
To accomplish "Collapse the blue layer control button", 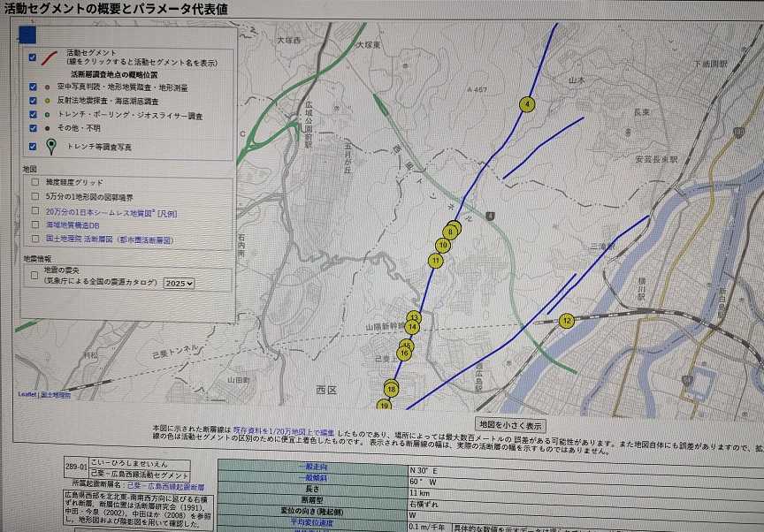I will (x=27, y=35).
